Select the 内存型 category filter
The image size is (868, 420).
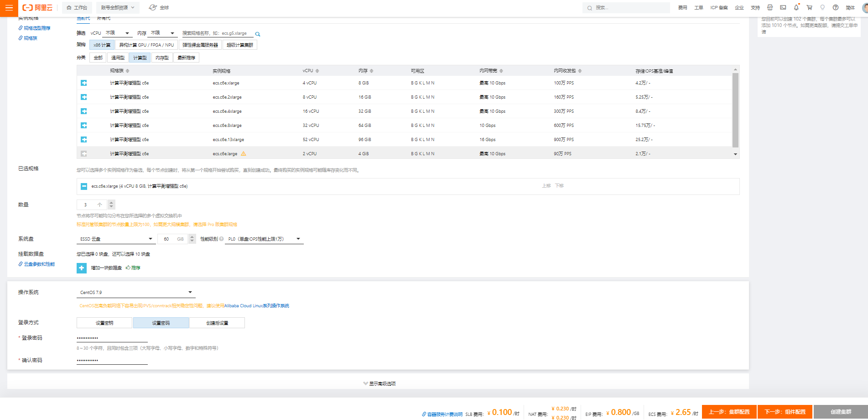(162, 58)
